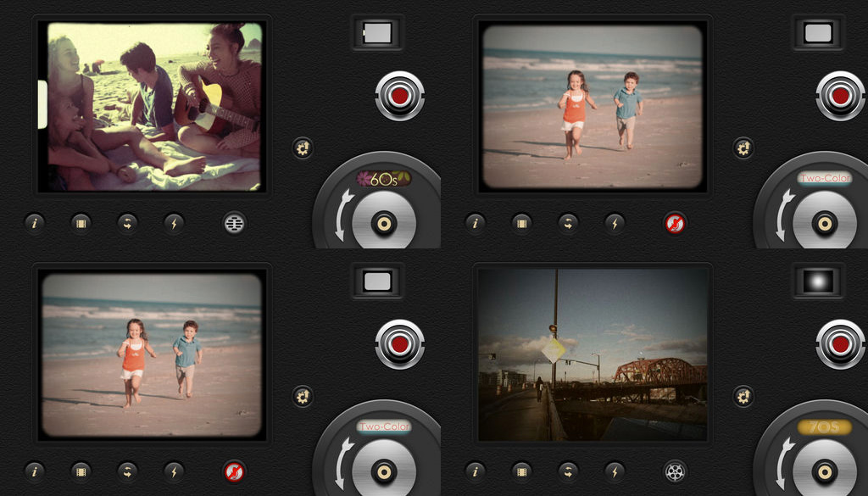868x496 pixels.
Task: Open info in lower-left Two-Color panel
Action: tap(34, 471)
